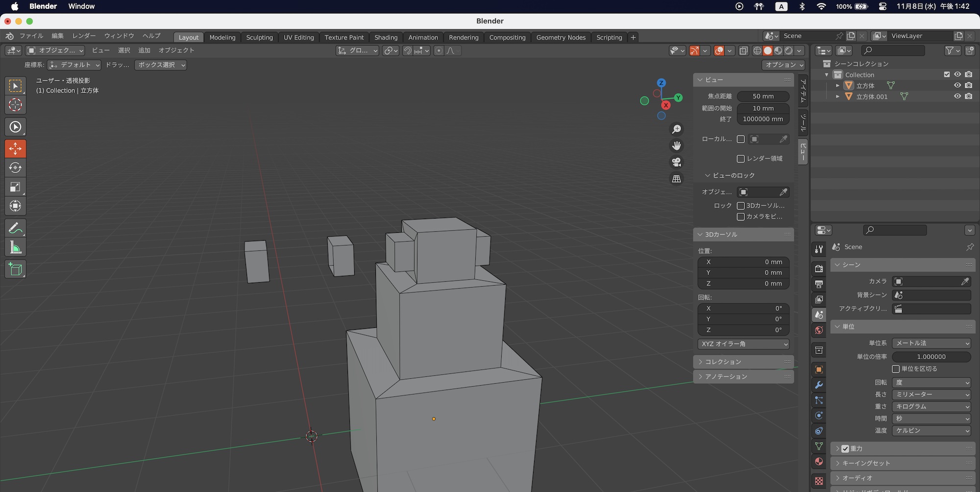Image resolution: width=980 pixels, height=492 pixels.
Task: Click the Add Cube tool icon
Action: [15, 269]
